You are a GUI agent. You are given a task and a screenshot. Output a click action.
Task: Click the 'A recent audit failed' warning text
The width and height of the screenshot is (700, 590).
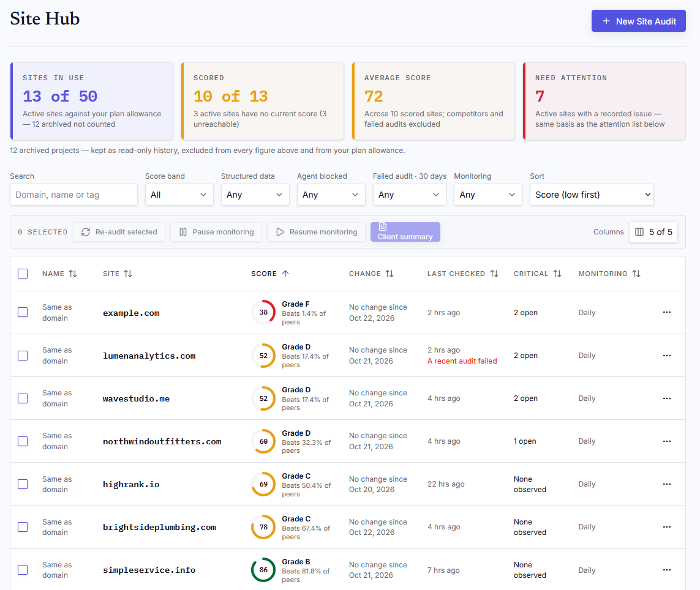[x=462, y=361]
